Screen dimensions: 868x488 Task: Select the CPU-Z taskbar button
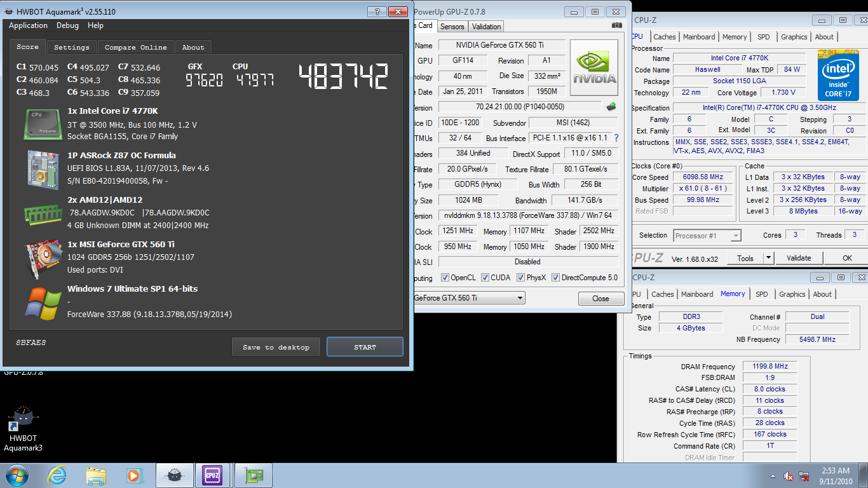(213, 475)
